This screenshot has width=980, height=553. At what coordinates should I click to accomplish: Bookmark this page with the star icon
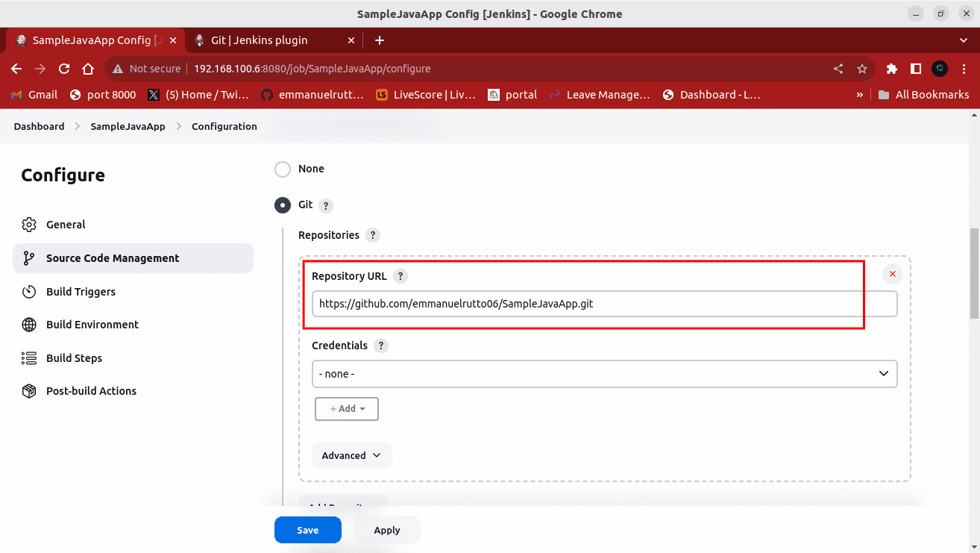click(862, 69)
